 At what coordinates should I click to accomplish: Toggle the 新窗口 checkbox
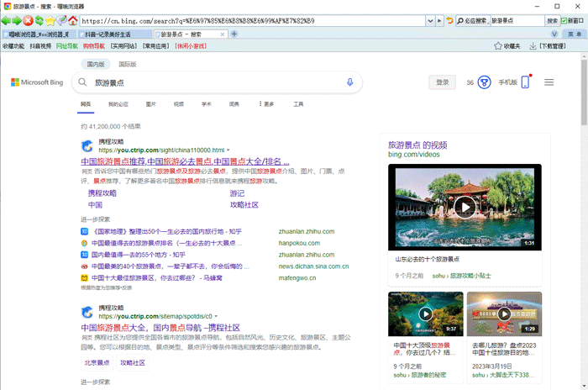(565, 20)
